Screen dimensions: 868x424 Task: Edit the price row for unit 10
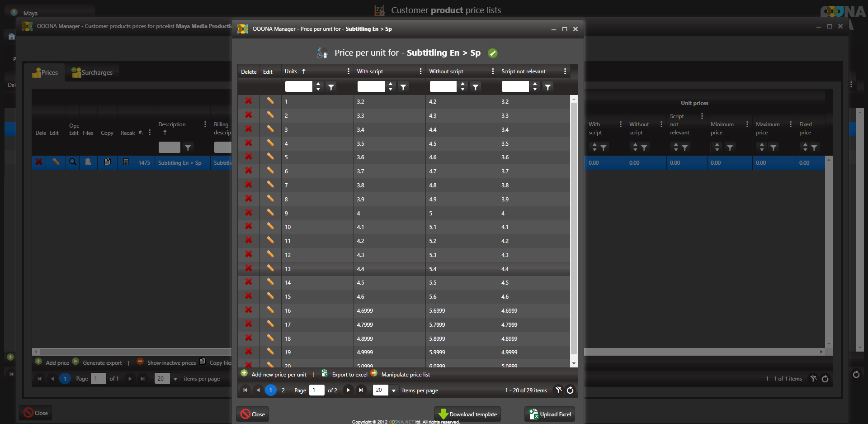[270, 226]
